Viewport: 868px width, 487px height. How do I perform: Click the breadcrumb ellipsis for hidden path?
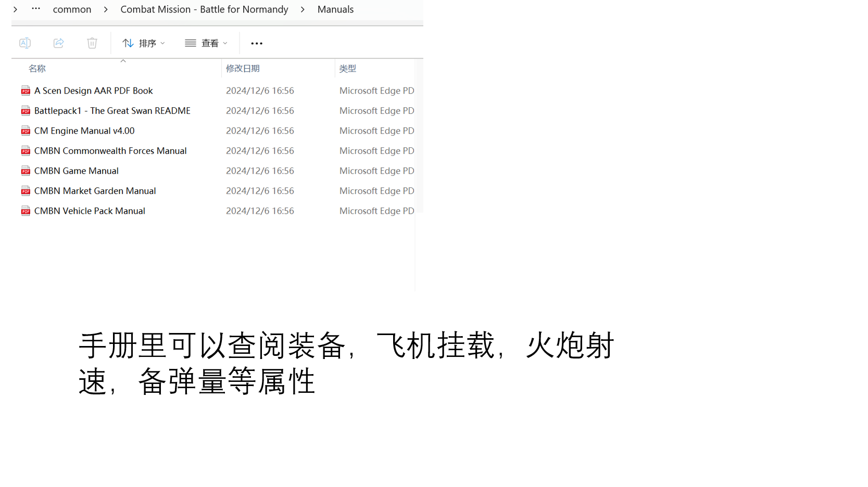(x=36, y=9)
